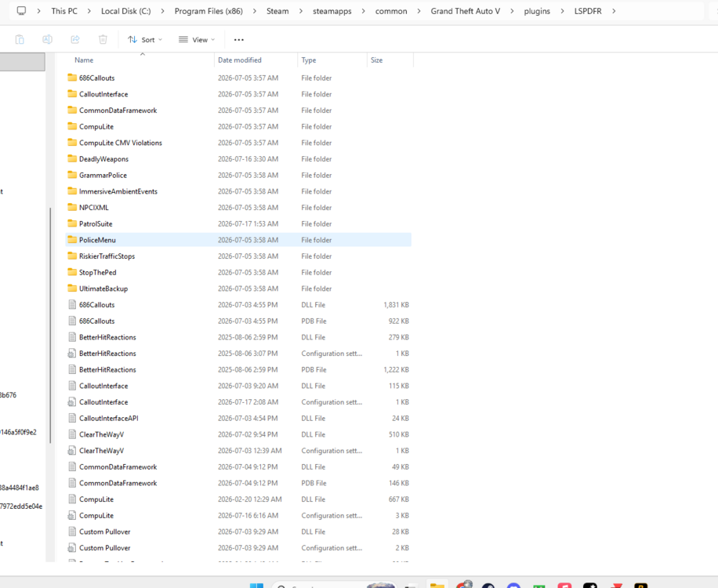Select the BetterHitReactions DLL file name
718x588 pixels.
107,337
